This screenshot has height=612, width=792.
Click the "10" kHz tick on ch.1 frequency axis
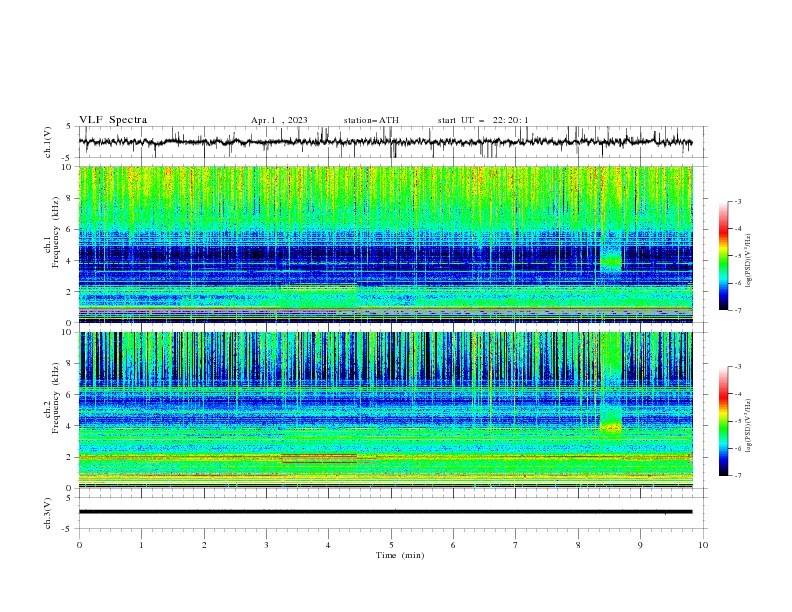69,167
